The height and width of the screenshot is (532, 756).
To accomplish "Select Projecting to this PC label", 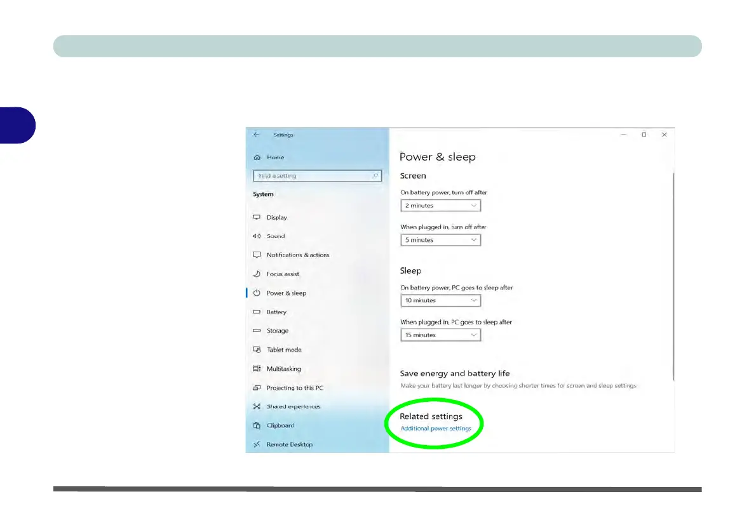I will [295, 388].
